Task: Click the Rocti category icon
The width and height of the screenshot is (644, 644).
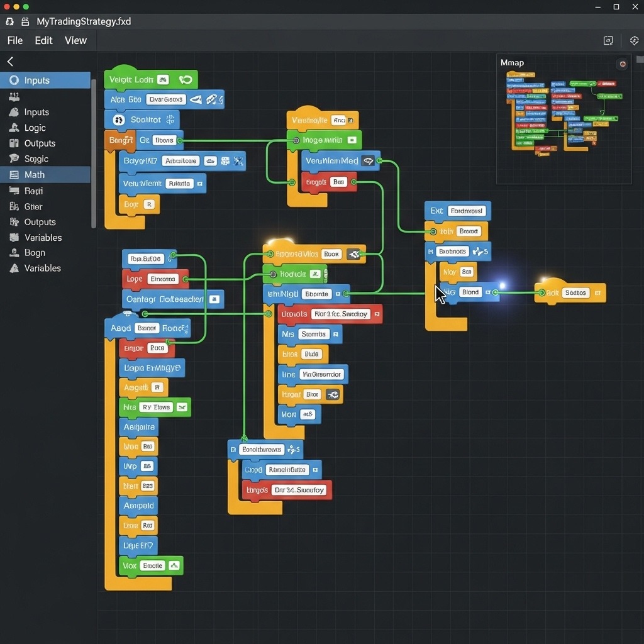Action: [x=14, y=191]
